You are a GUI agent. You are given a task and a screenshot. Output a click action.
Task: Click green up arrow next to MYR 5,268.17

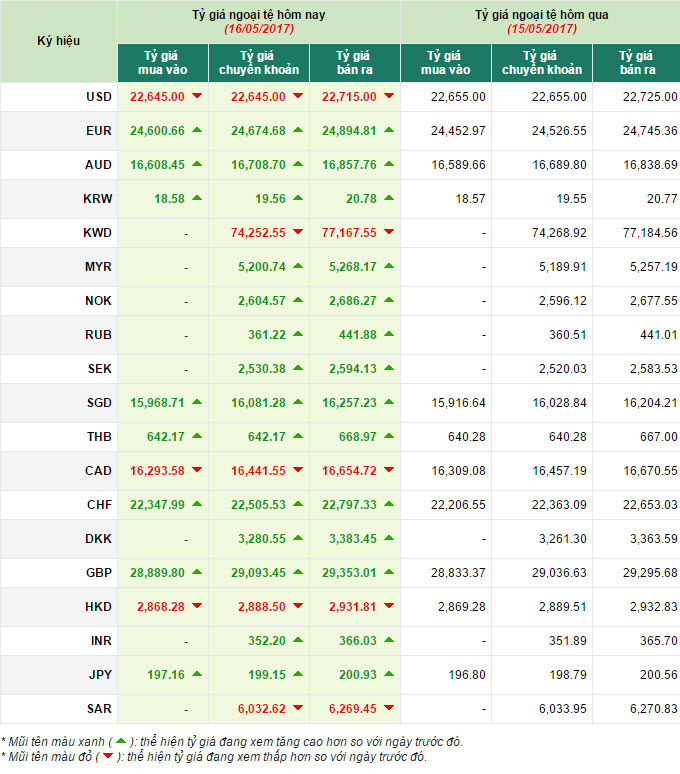click(389, 266)
